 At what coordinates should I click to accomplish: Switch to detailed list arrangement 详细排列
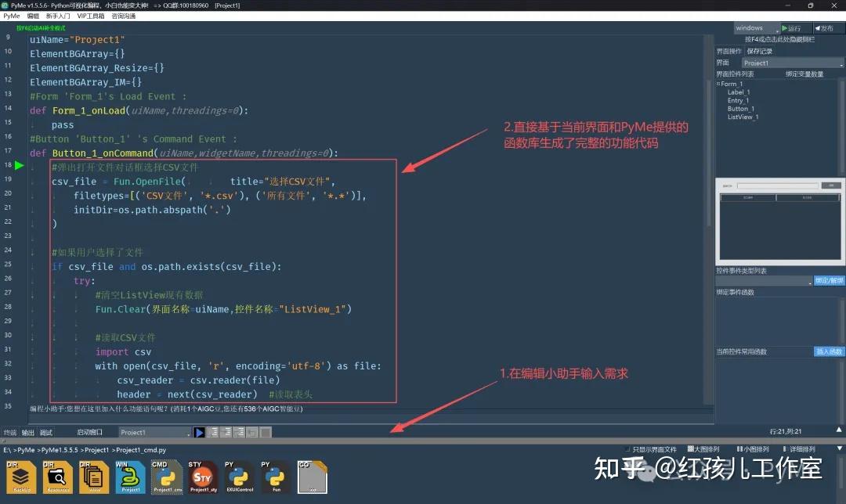tap(799, 449)
